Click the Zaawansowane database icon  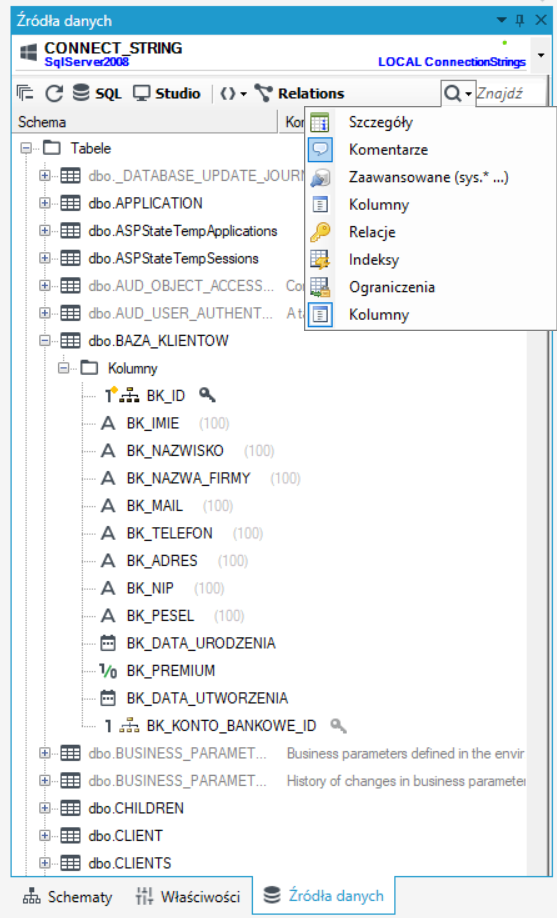pyautogui.click(x=320, y=177)
